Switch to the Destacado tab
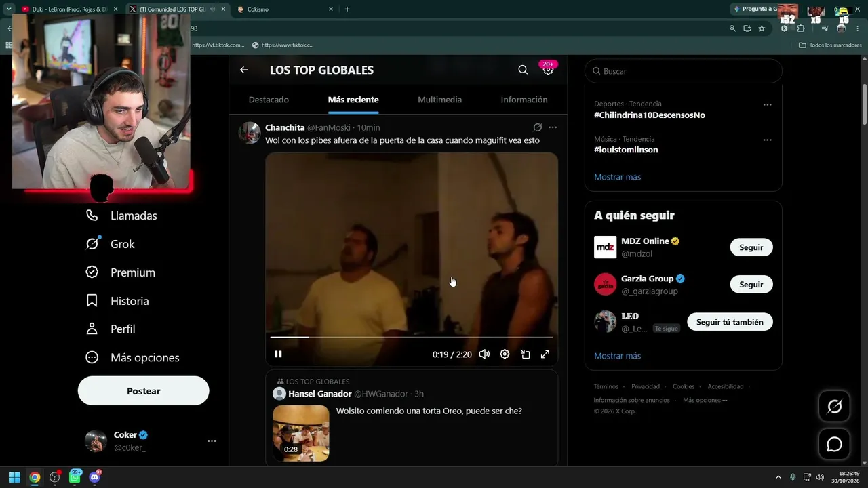The image size is (868, 488). (x=269, y=100)
